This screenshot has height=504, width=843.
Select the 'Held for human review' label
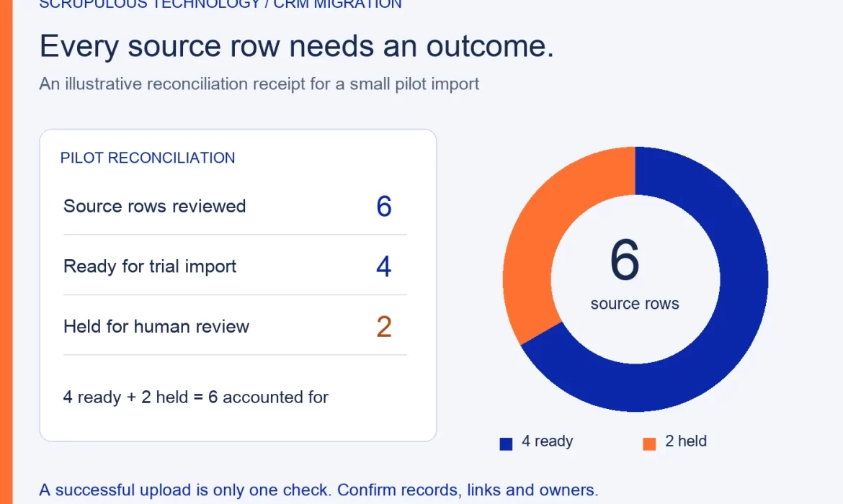pyautogui.click(x=156, y=327)
